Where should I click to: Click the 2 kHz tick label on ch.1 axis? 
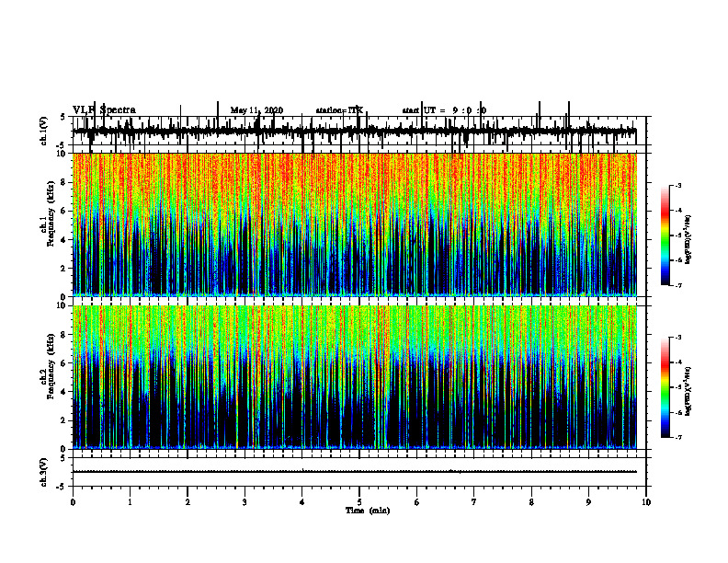point(63,269)
